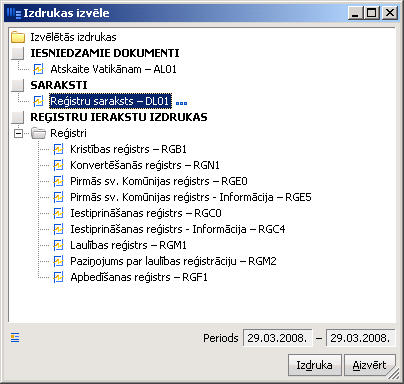This screenshot has height=384, width=404.
Task: Click the Periods end date field
Action: (x=361, y=338)
